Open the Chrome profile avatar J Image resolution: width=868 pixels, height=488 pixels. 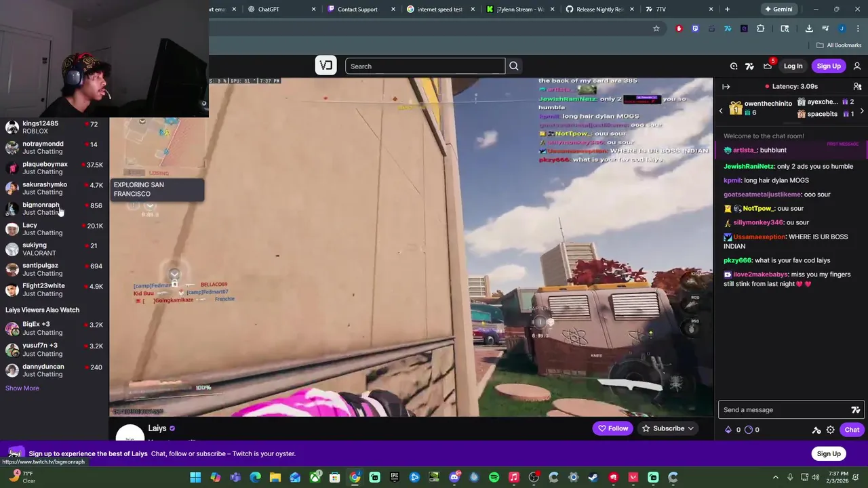pyautogui.click(x=842, y=28)
